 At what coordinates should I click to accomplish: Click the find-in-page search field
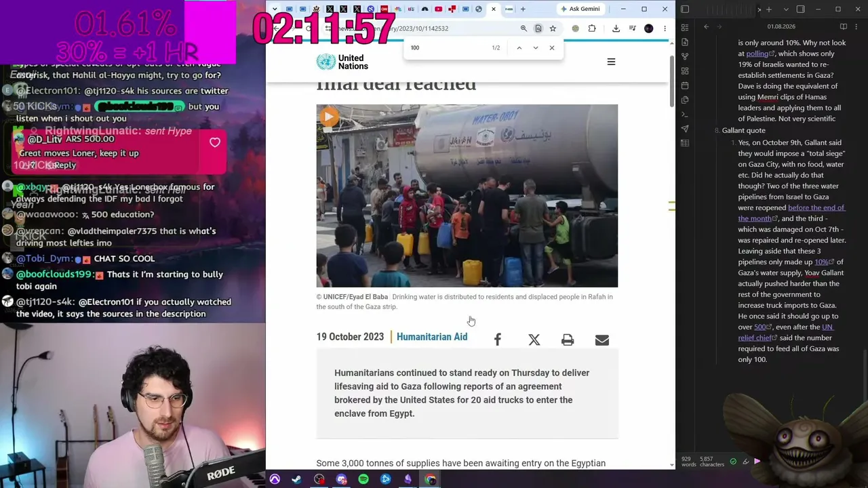448,48
